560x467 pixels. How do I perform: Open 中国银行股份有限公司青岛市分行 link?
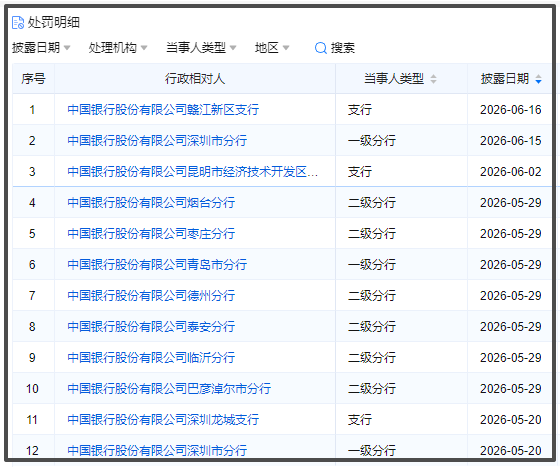[157, 265]
